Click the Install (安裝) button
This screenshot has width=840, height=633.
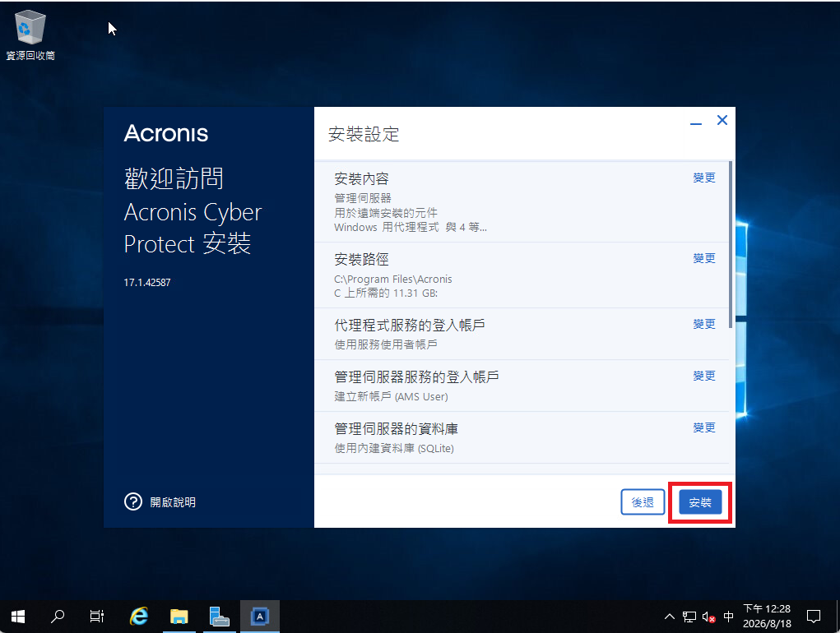coord(700,502)
